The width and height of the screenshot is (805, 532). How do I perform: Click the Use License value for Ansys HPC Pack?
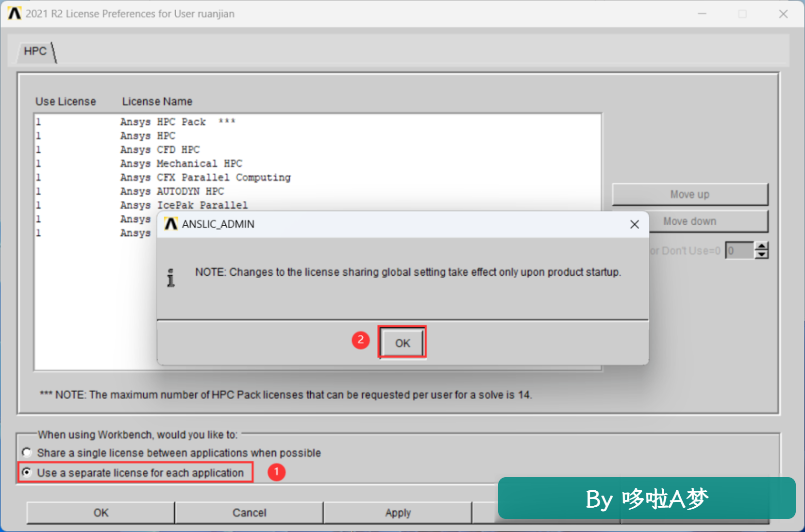click(38, 122)
